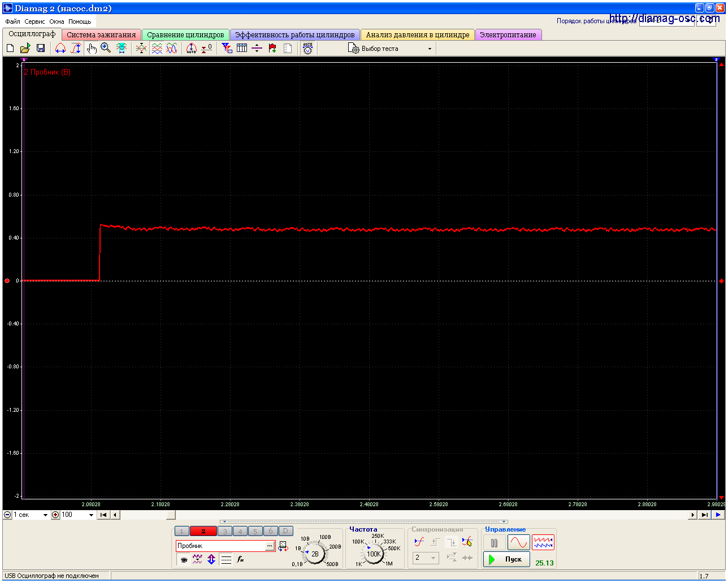Image resolution: width=728 pixels, height=583 pixels.
Task: Click the sync cursor pointer icon
Action: pos(467,542)
